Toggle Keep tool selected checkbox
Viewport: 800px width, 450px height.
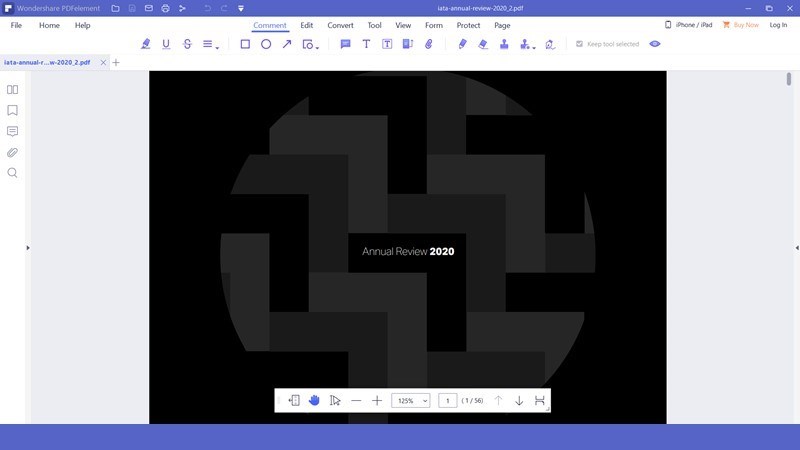tap(579, 44)
